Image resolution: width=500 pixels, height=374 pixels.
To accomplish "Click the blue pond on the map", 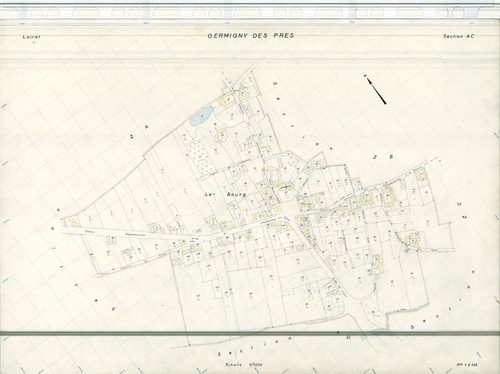I will tap(201, 115).
